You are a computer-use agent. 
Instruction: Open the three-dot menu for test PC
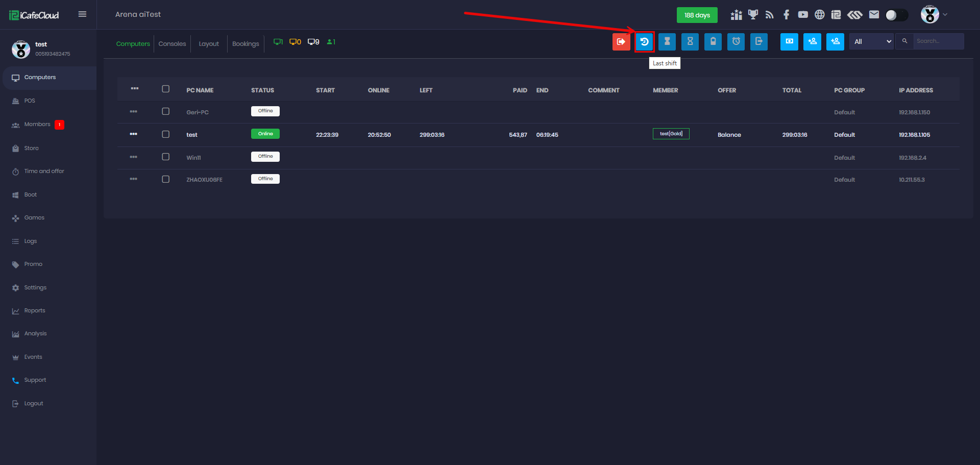pos(134,134)
